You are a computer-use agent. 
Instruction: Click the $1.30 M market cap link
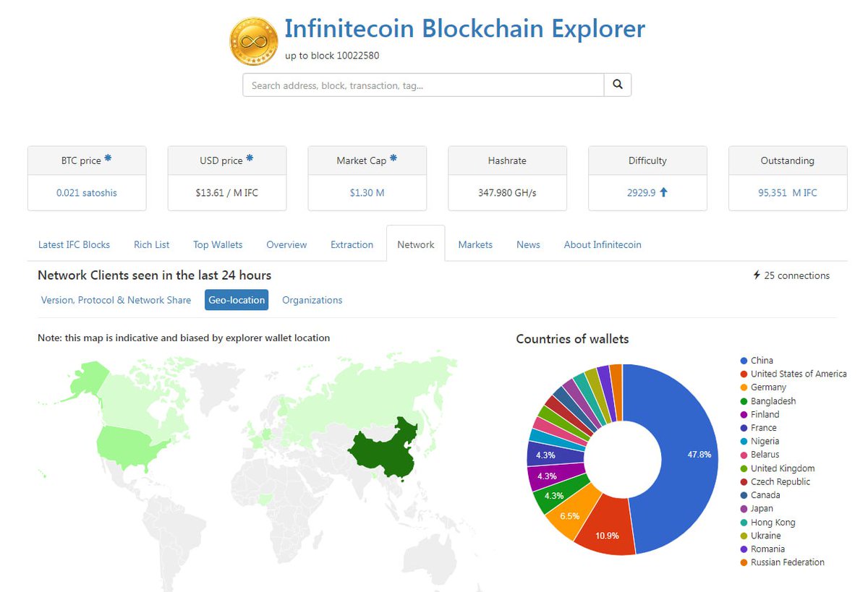click(367, 193)
